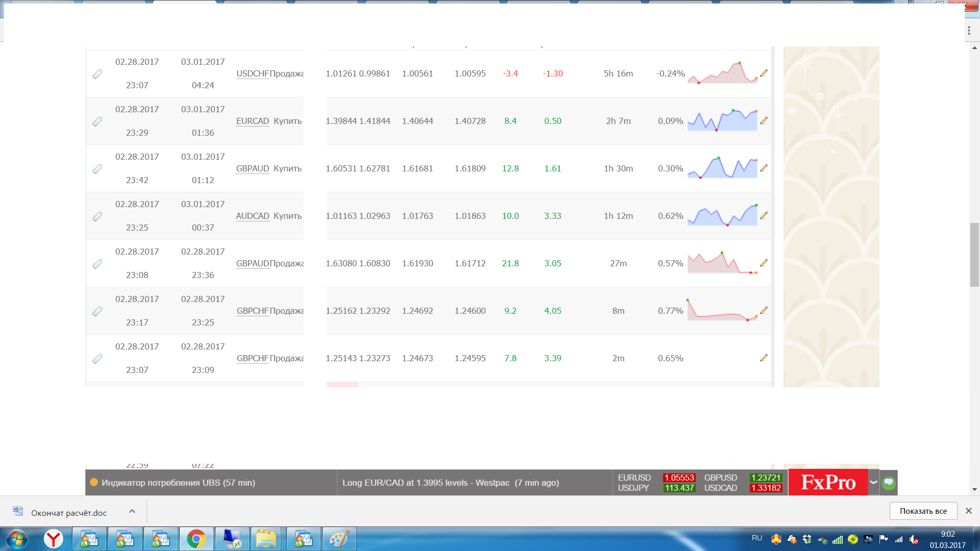Open sparkline chart in GBPAUD 0.57% row

722,262
